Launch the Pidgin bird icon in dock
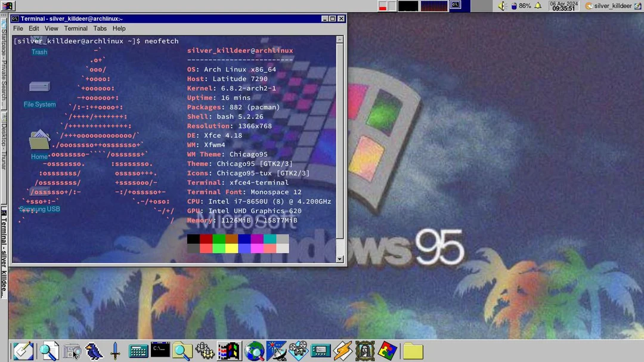644x362 pixels. click(x=94, y=351)
